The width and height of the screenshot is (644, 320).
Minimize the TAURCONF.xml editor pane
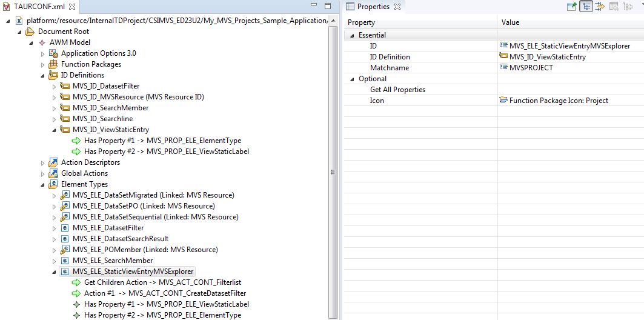pyautogui.click(x=314, y=5)
